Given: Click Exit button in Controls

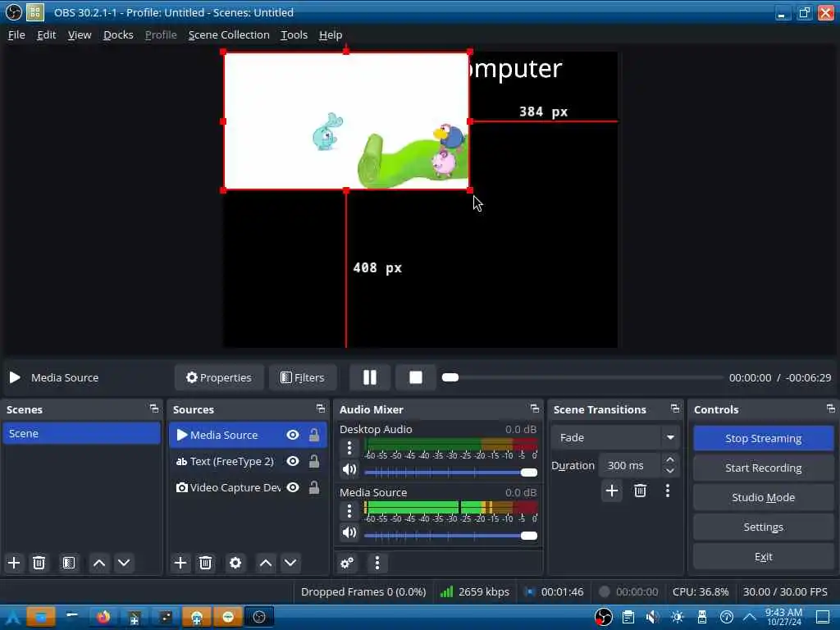Looking at the screenshot, I should (764, 557).
